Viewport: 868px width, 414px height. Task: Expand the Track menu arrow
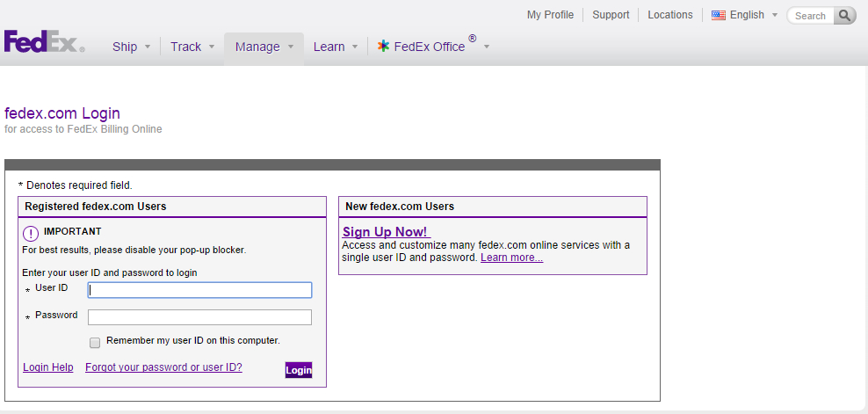pyautogui.click(x=212, y=47)
